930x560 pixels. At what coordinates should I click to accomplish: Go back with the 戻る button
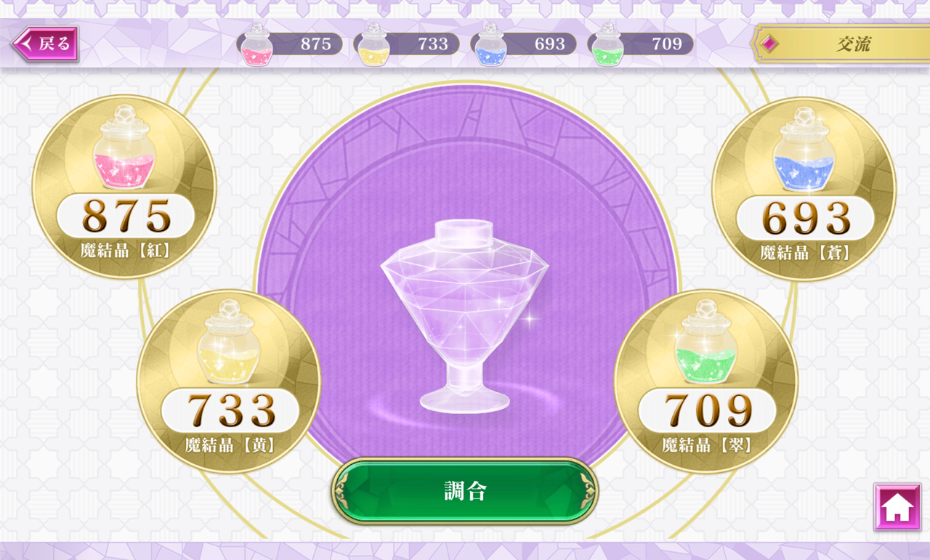[x=45, y=44]
